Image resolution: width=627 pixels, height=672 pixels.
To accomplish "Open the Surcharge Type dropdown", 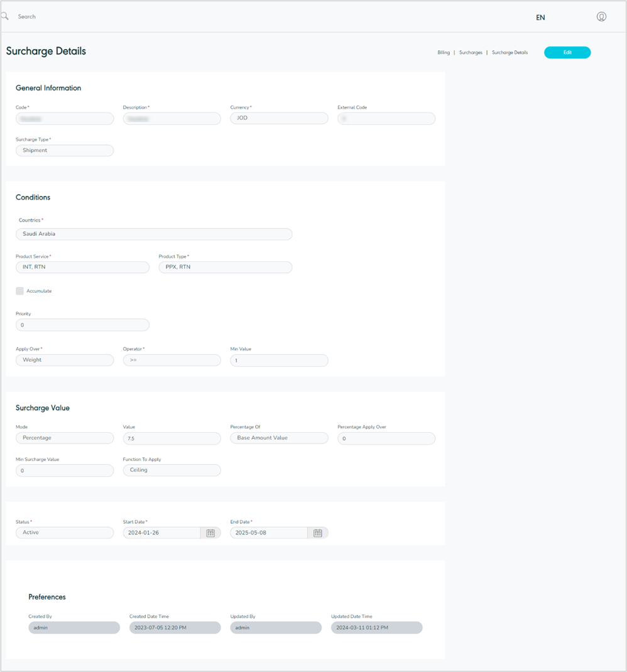I will [x=65, y=151].
